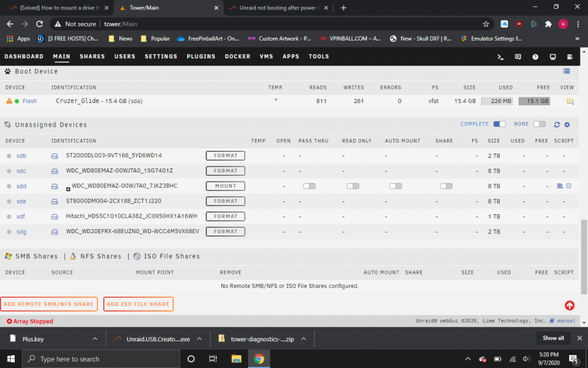The width and height of the screenshot is (588, 368).
Task: Click the red back-to-top arrow
Action: [570, 305]
